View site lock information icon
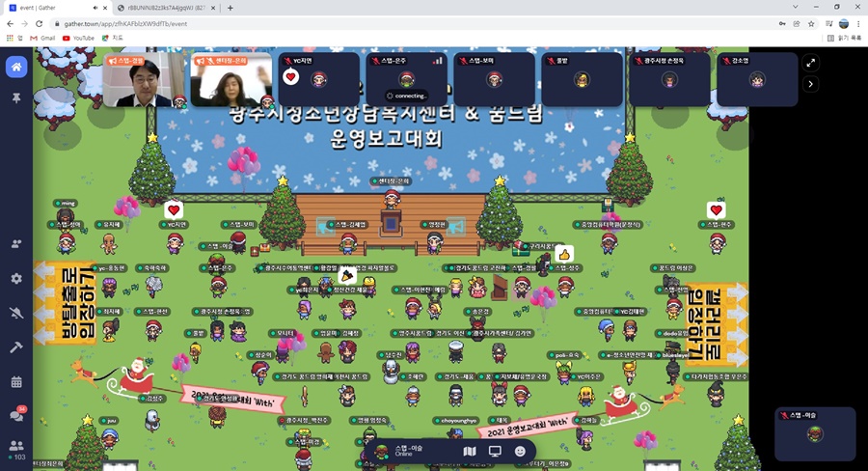The height and width of the screenshot is (471, 868). click(57, 24)
